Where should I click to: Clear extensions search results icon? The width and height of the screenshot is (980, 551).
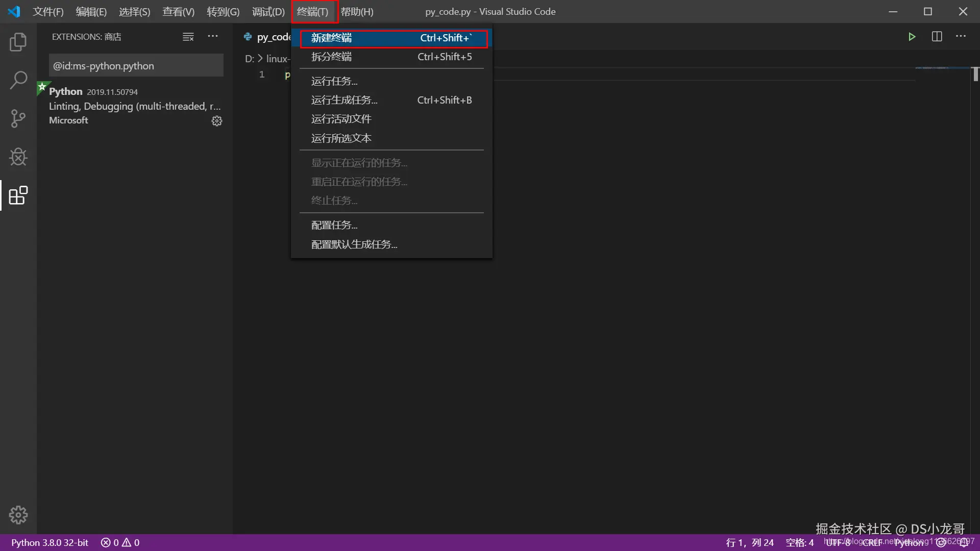click(188, 37)
